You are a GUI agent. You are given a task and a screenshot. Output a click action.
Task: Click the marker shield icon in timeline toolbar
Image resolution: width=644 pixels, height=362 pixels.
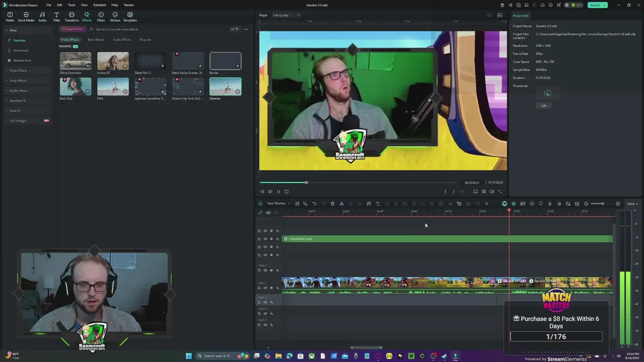click(x=541, y=204)
